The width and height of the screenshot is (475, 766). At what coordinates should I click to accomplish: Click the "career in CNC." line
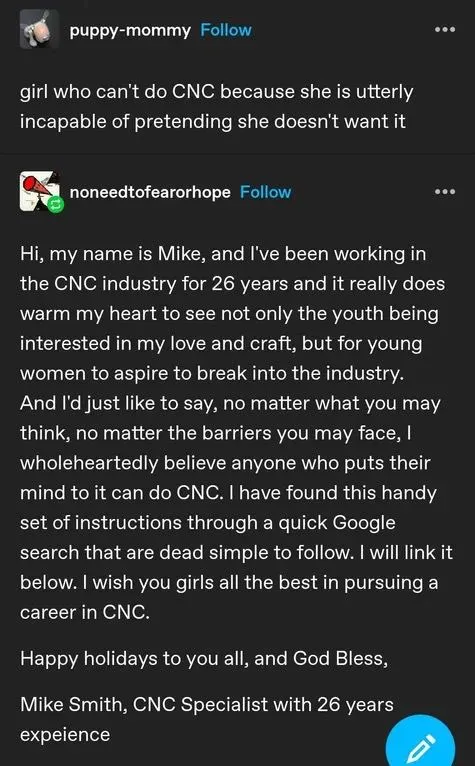point(85,612)
